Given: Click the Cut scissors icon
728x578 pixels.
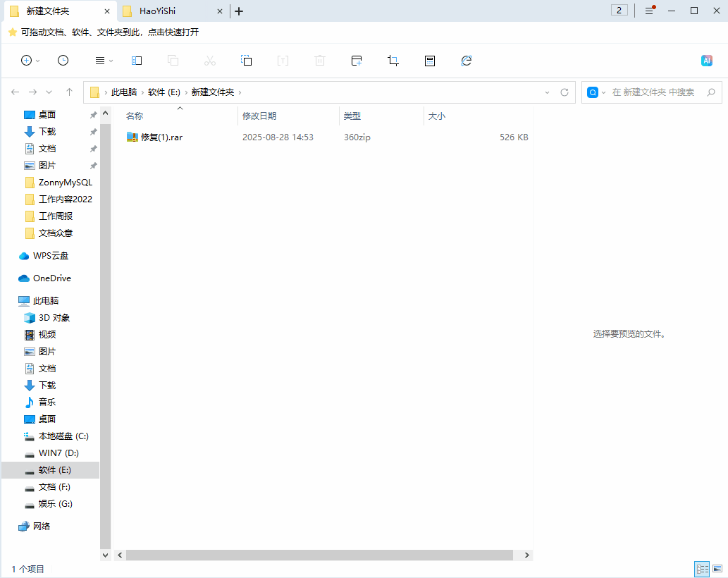Looking at the screenshot, I should tap(210, 61).
